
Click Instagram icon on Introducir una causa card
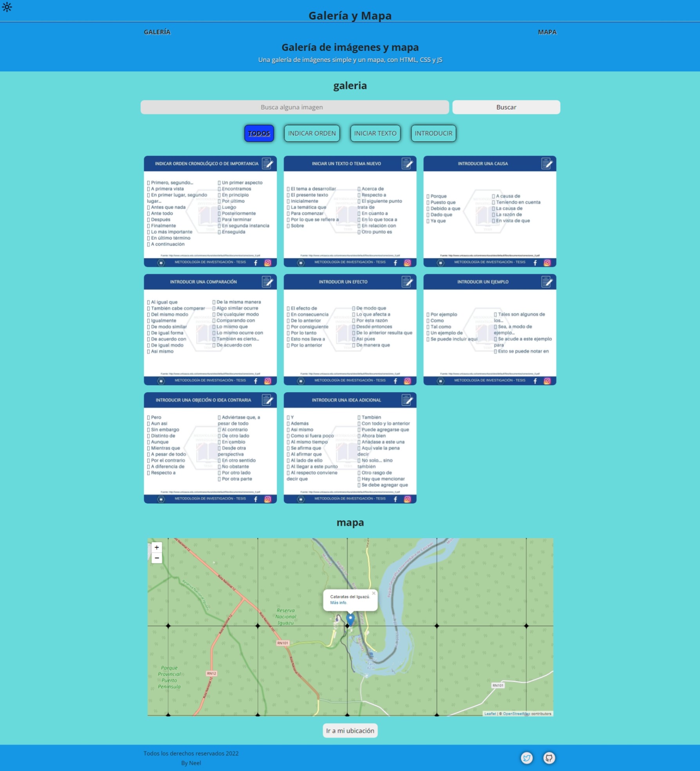pyautogui.click(x=547, y=262)
